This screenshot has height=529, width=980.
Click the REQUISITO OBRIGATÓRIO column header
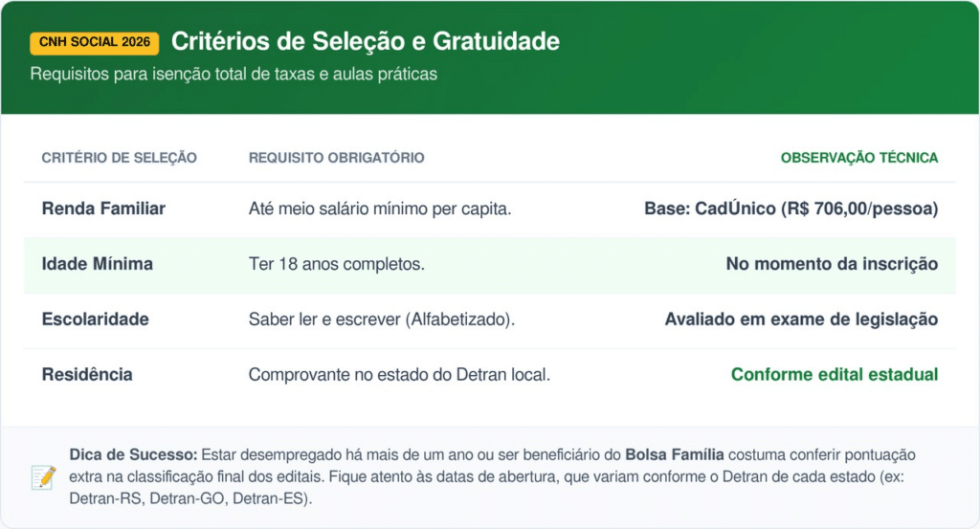tap(336, 158)
